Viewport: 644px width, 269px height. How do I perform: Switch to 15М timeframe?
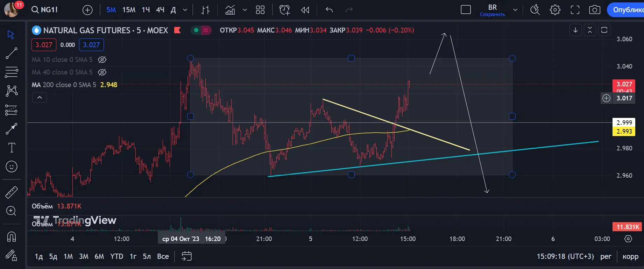pyautogui.click(x=129, y=10)
